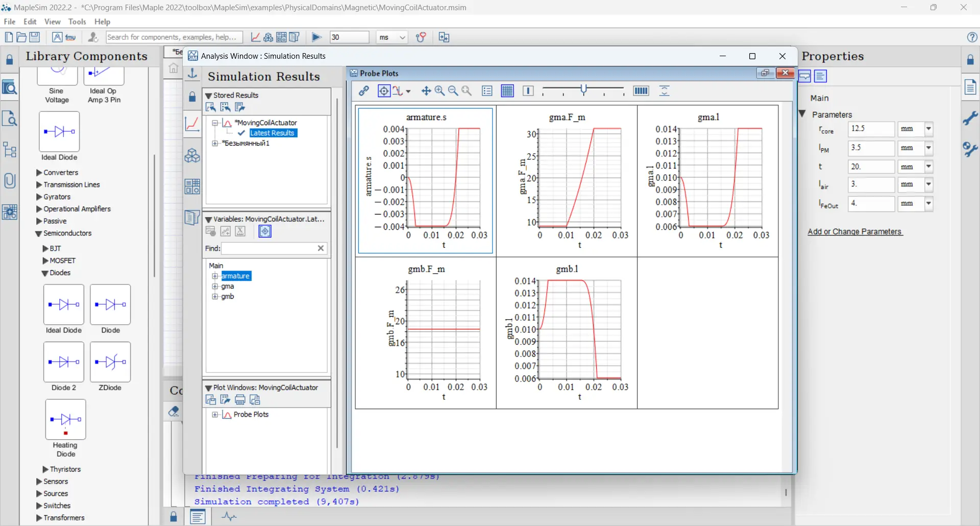The image size is (980, 526).
Task: Click the diagnostics stethoscope icon
Action: coord(421,37)
